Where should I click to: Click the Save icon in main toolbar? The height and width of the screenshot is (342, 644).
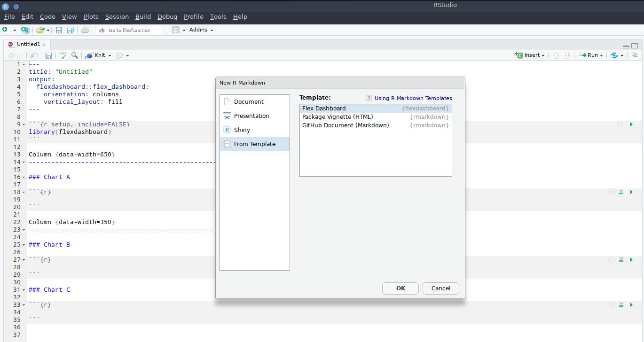click(x=59, y=30)
